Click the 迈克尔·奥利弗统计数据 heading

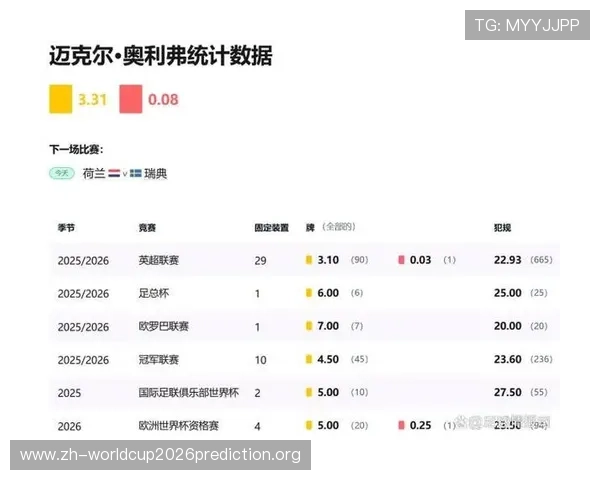point(161,56)
